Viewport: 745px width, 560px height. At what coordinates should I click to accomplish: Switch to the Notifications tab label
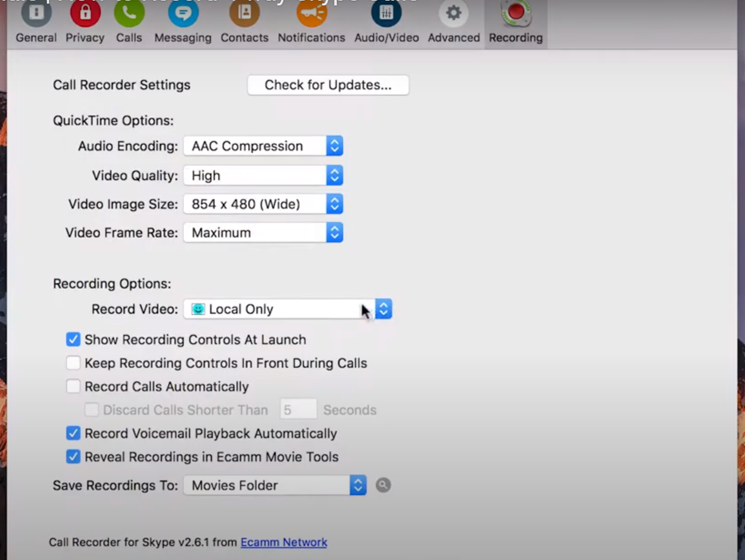(x=311, y=38)
